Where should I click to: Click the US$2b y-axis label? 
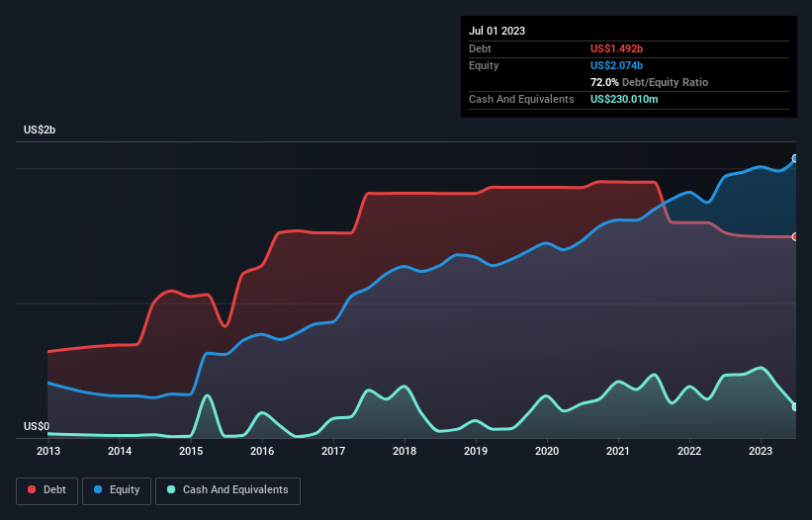click(40, 130)
